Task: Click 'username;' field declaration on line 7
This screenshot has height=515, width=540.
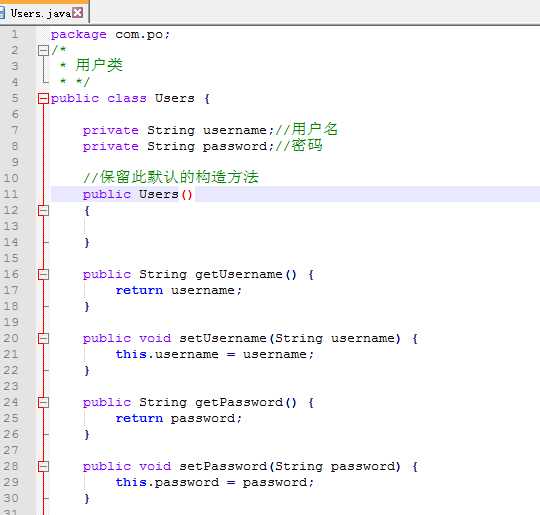Action: 238,131
